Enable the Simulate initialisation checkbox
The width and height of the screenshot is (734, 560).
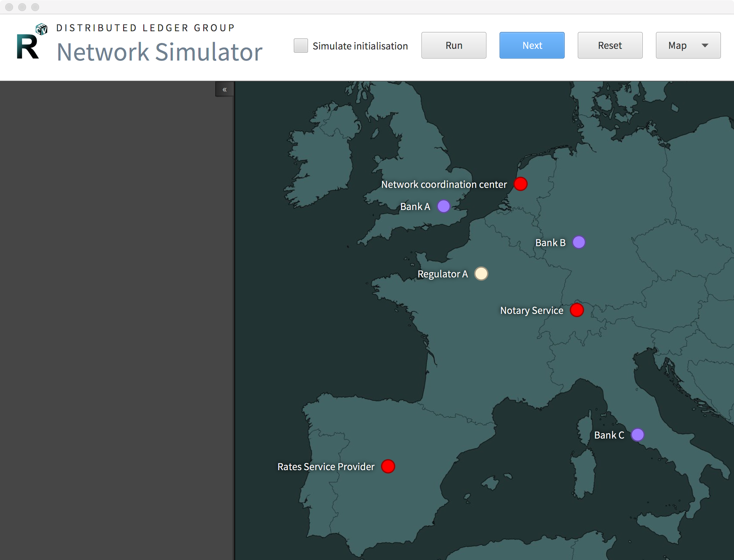301,46
